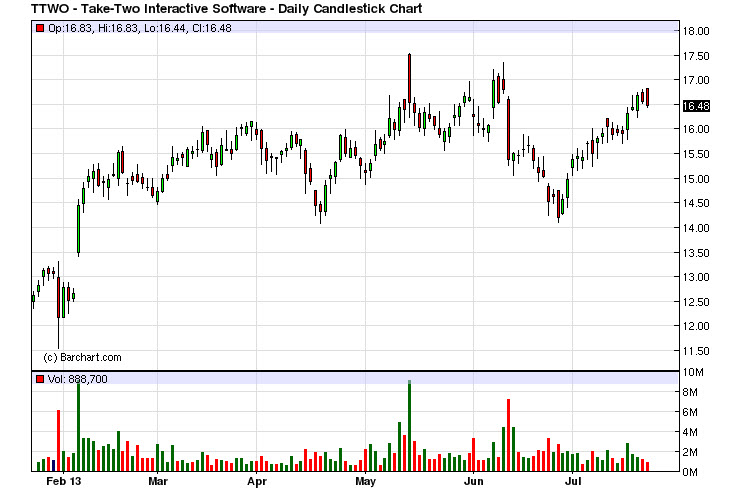Click the 2M volume axis label
This screenshot has height=493, width=756.
(x=690, y=453)
